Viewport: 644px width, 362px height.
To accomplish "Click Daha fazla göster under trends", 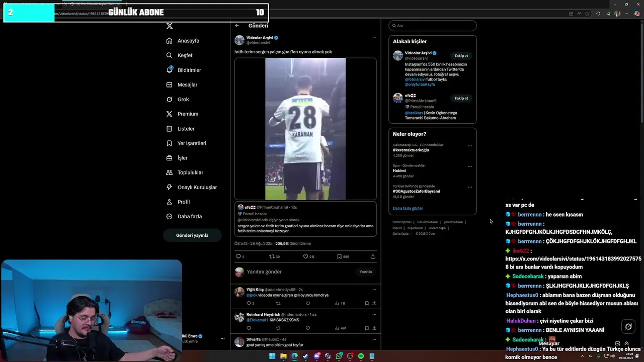I will point(408,208).
